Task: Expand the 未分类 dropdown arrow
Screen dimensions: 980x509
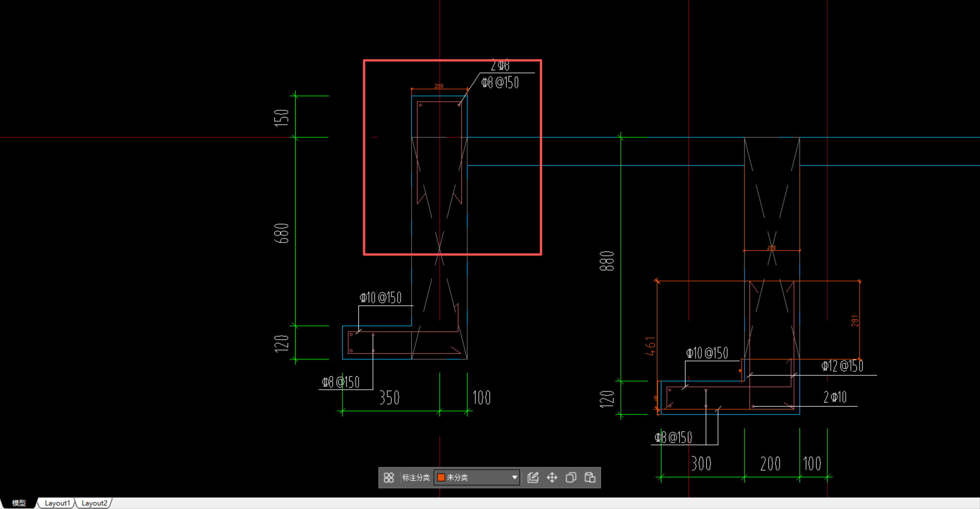Action: click(x=514, y=478)
